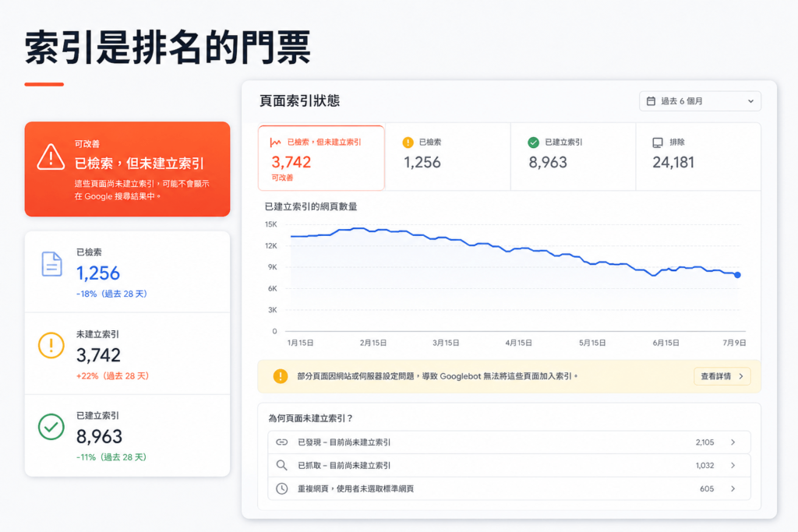Click the link icon in 已發現 row

282,442
